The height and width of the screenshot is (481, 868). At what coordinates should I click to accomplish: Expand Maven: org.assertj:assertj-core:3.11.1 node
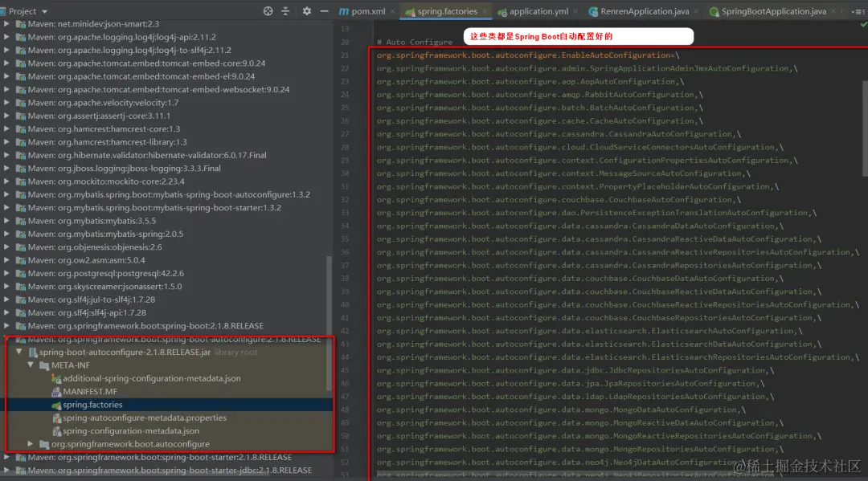tap(6, 116)
